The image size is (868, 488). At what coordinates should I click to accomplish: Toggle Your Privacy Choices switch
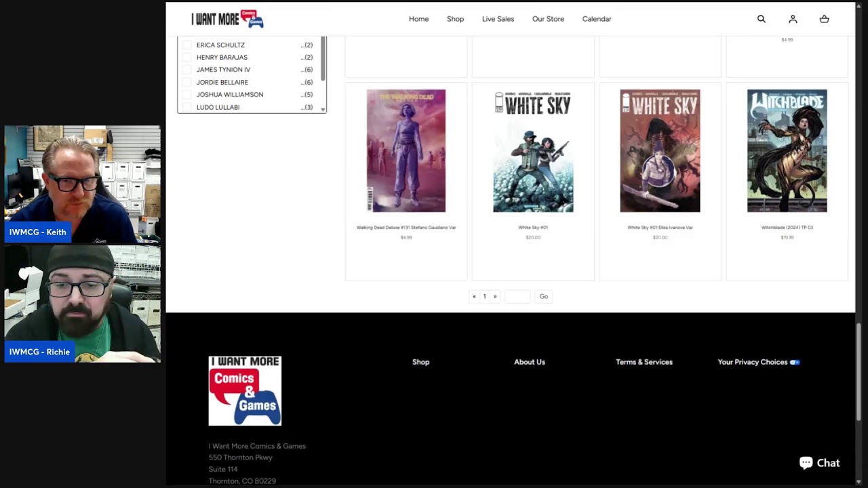795,362
